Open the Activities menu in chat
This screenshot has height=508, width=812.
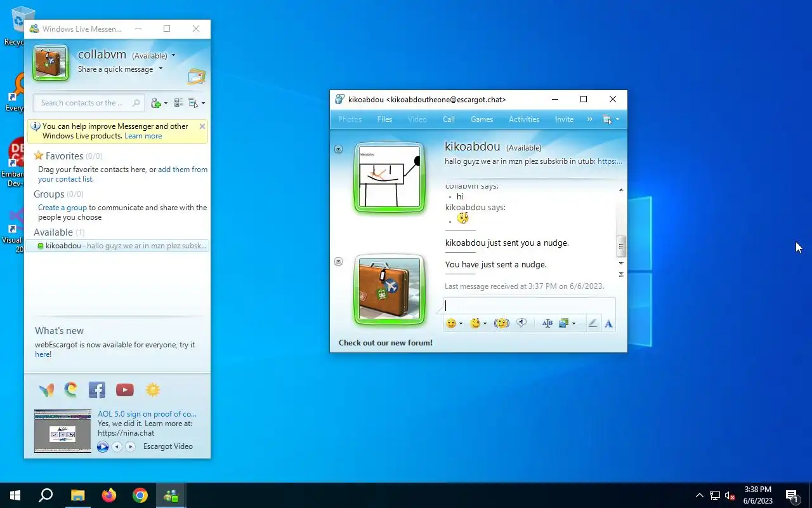tap(524, 119)
